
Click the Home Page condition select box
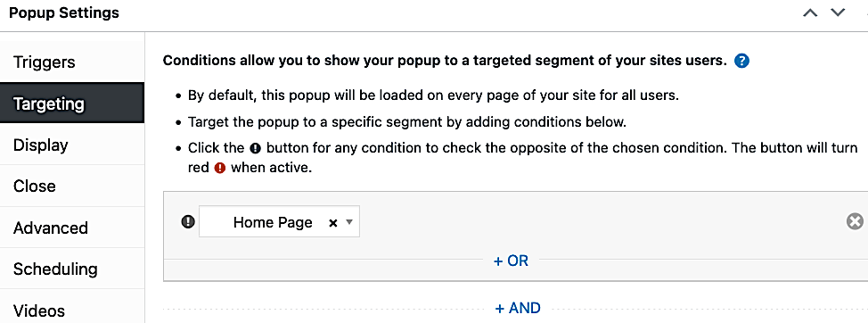pyautogui.click(x=279, y=221)
